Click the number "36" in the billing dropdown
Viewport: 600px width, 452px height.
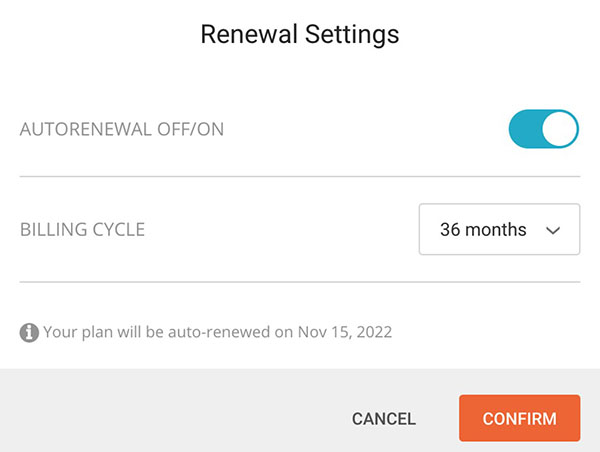coord(450,230)
